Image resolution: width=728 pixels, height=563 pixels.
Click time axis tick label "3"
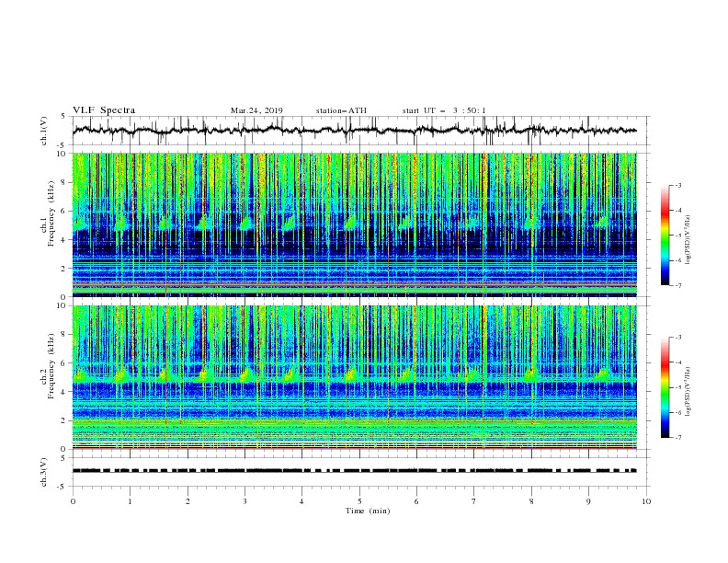pyautogui.click(x=245, y=501)
